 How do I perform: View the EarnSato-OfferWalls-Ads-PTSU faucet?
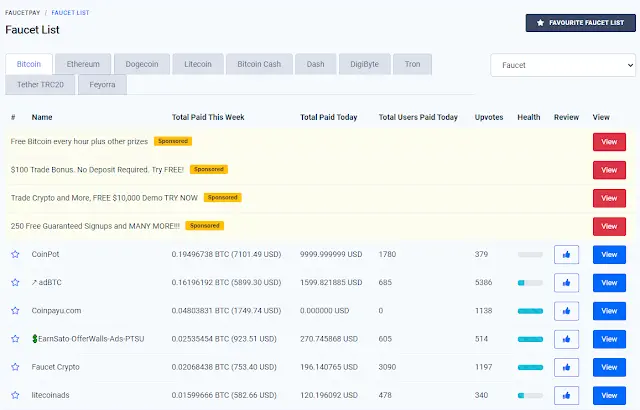(609, 339)
